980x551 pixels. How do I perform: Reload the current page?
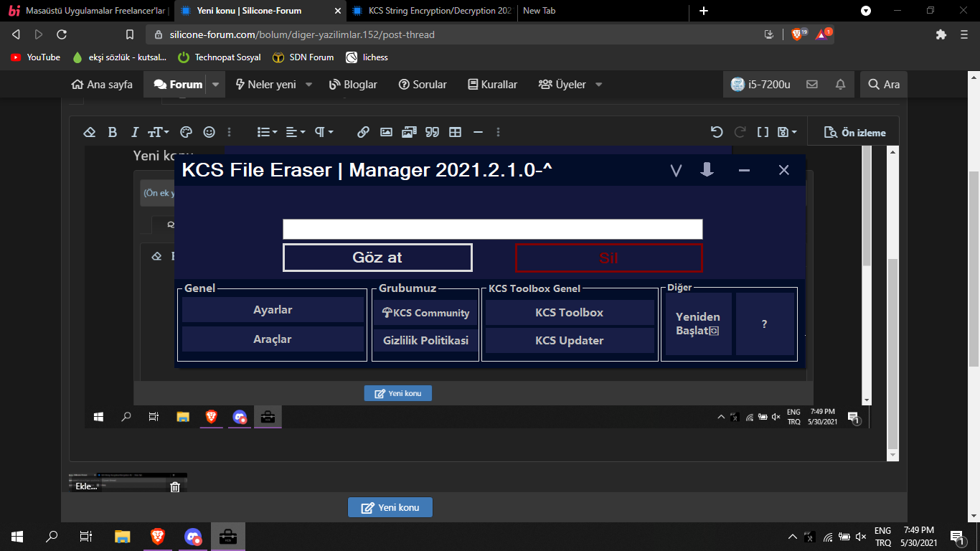coord(62,34)
